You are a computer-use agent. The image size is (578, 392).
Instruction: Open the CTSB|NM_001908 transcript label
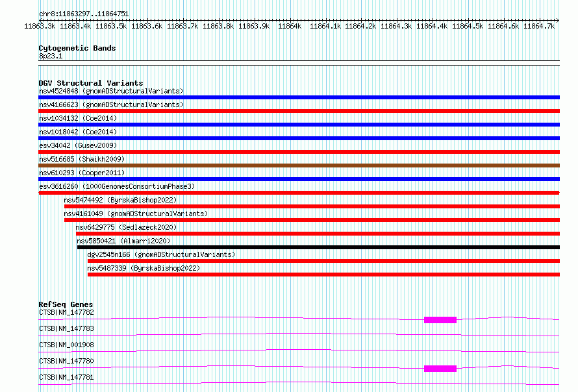[66, 345]
